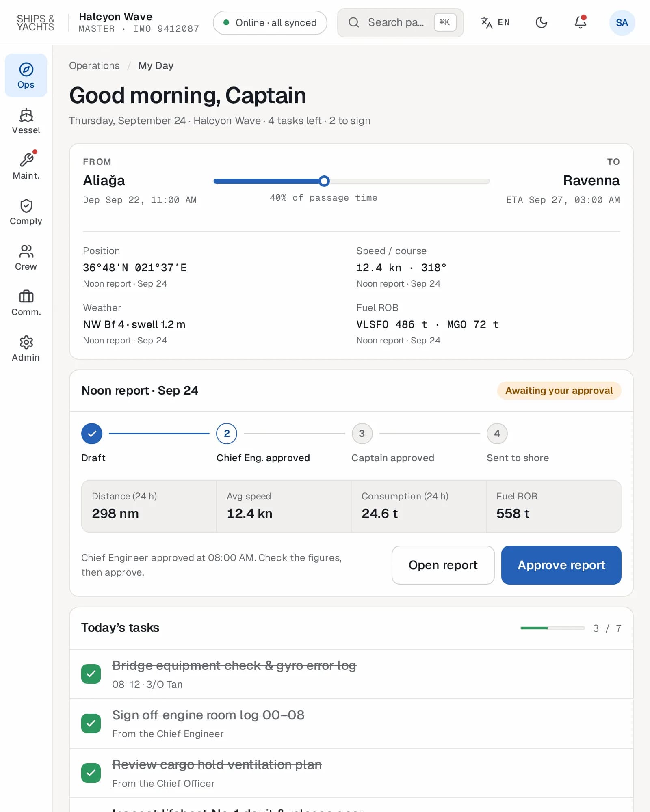Click 12.4 kn · 318° speed value
650x812 pixels.
click(x=401, y=268)
